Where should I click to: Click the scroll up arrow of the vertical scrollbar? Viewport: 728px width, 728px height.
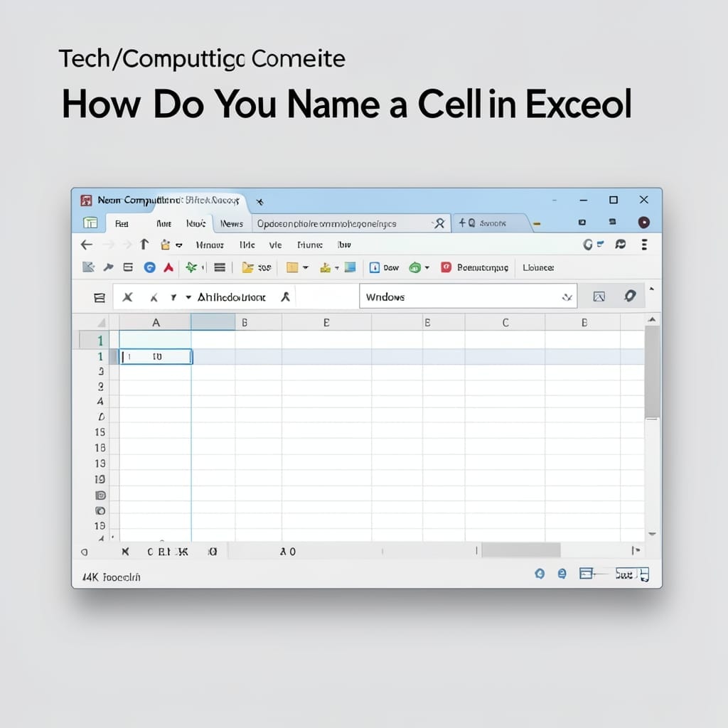[652, 319]
